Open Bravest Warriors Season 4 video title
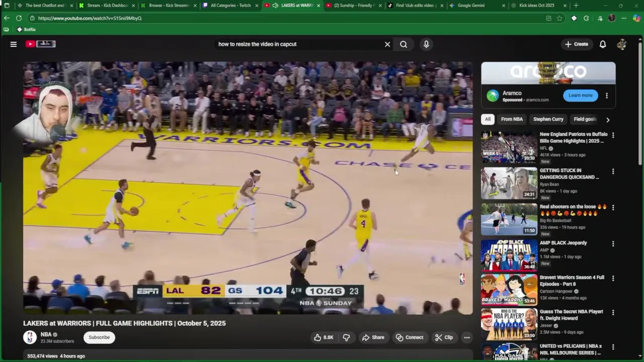 point(572,281)
